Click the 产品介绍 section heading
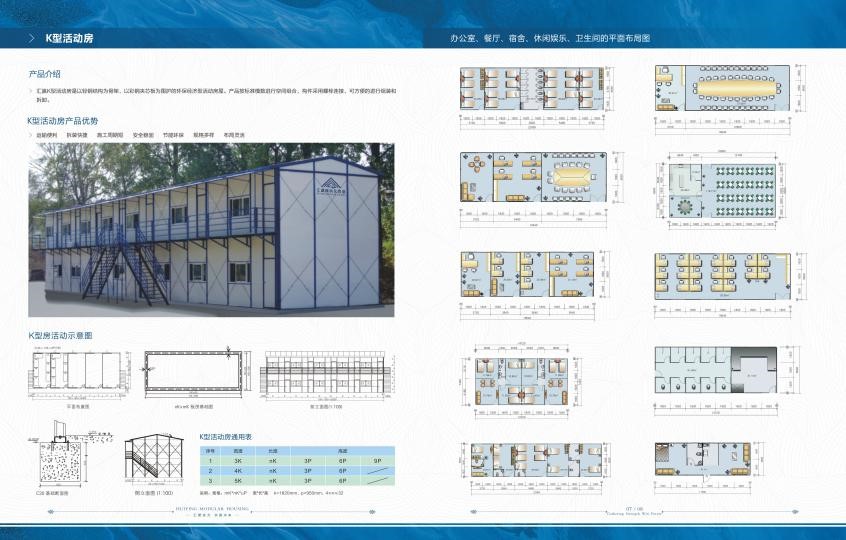 pyautogui.click(x=45, y=74)
